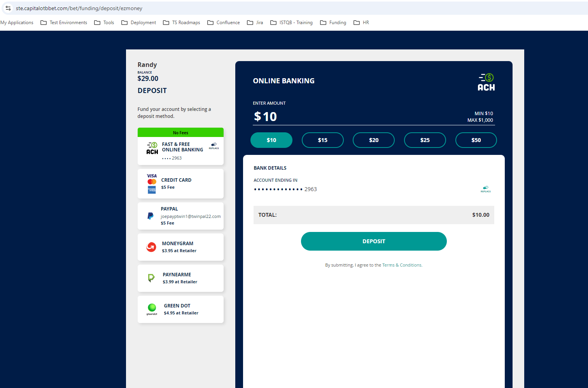Choose PayNearMe deposit method
The image size is (588, 388).
180,278
